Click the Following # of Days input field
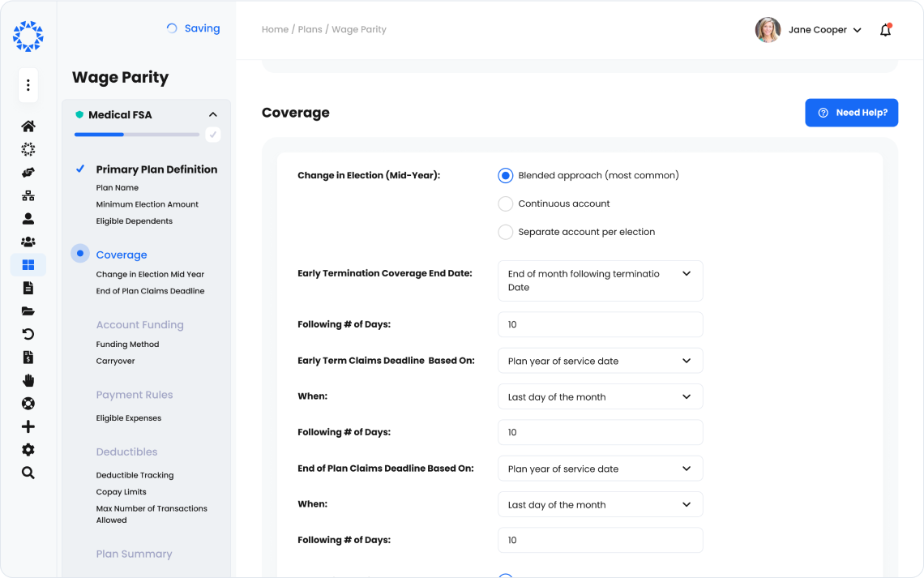Viewport: 924px width, 578px height. point(600,324)
